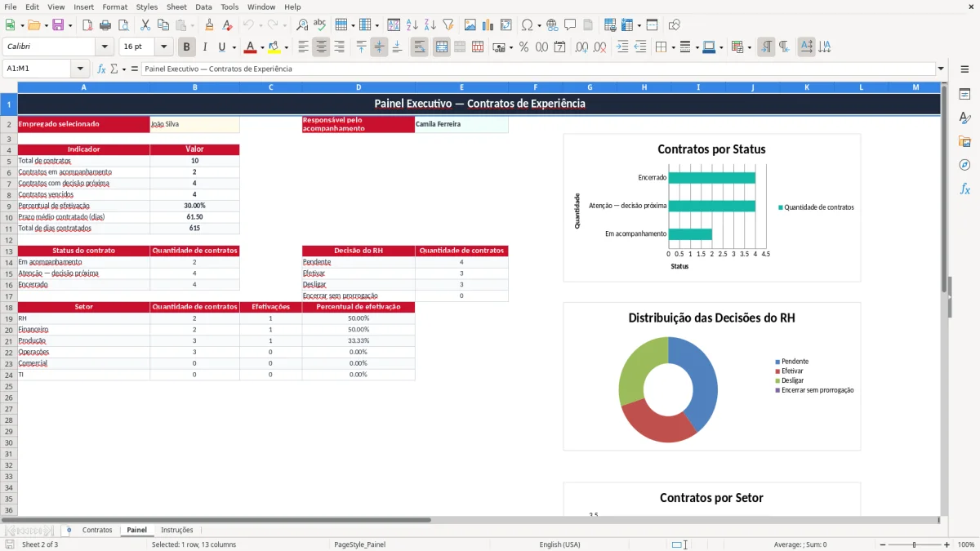Open the borders dropdown arrow
980x551 pixels.
[674, 47]
